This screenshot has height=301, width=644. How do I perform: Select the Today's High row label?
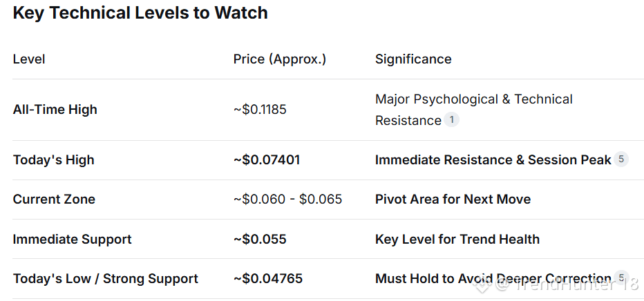click(54, 160)
